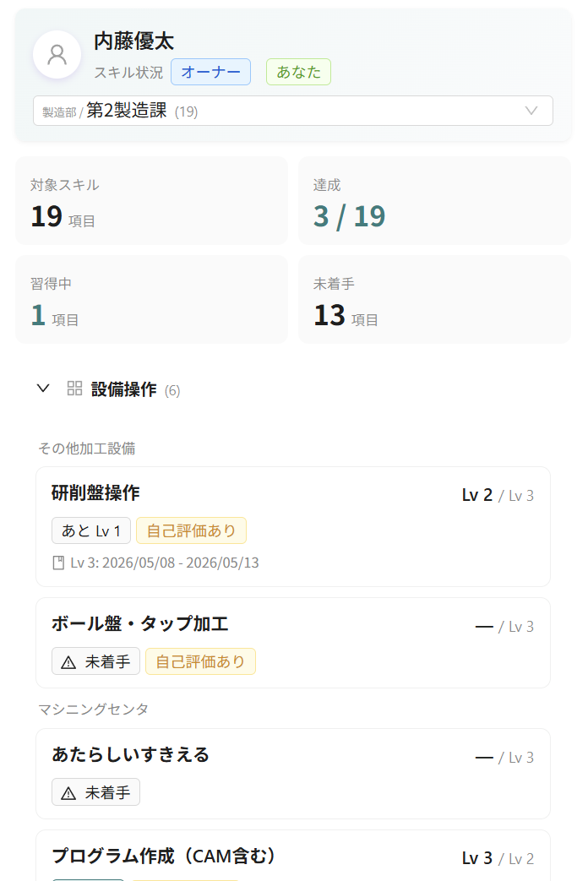Open the 第2製造課 department dropdown

click(293, 111)
